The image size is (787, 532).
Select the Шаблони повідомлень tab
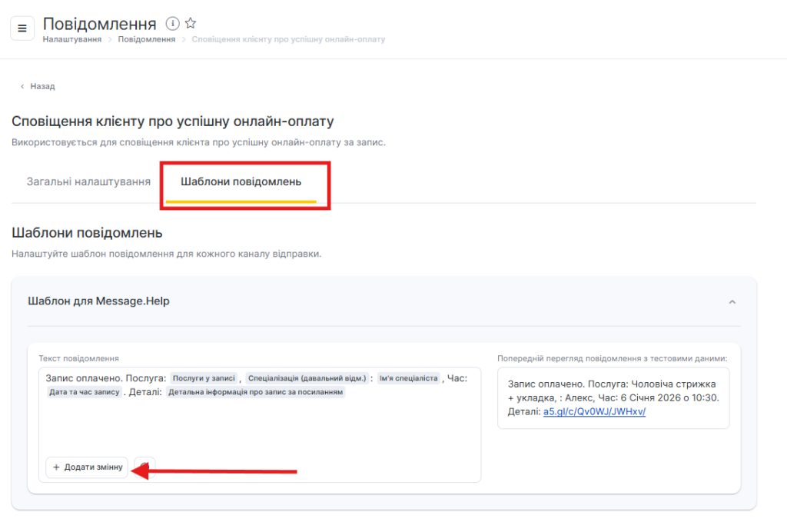(x=241, y=182)
